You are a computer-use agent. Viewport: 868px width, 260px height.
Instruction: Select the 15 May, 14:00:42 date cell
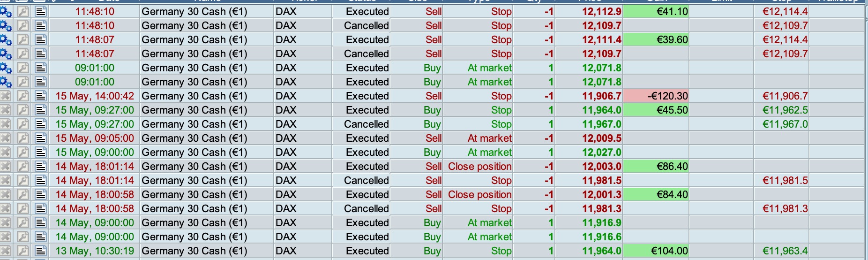pos(95,96)
